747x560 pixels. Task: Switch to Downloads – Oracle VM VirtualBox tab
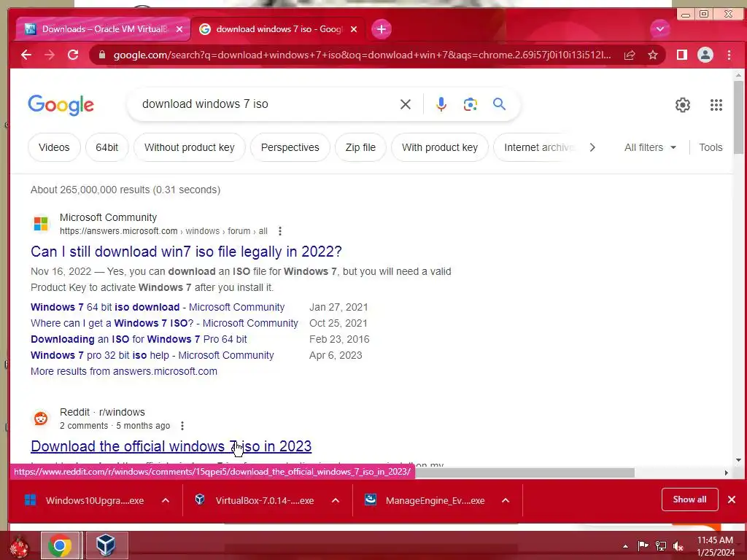coord(104,29)
